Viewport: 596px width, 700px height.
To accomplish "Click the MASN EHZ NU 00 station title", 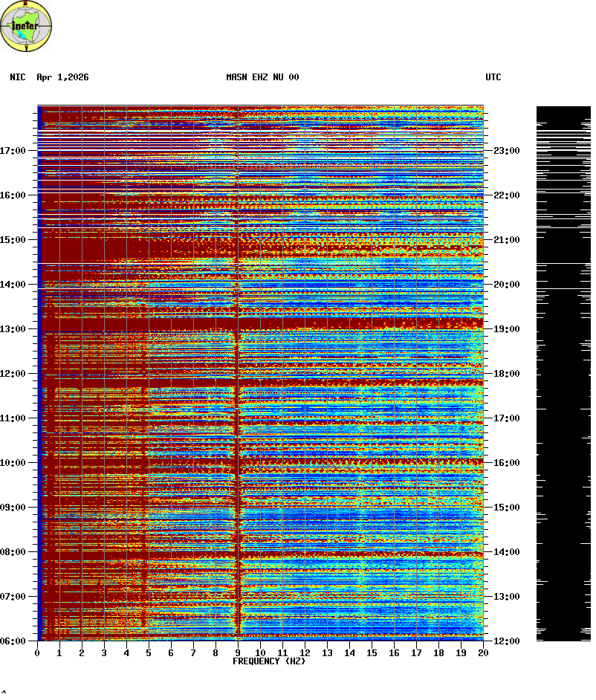I will (x=262, y=77).
